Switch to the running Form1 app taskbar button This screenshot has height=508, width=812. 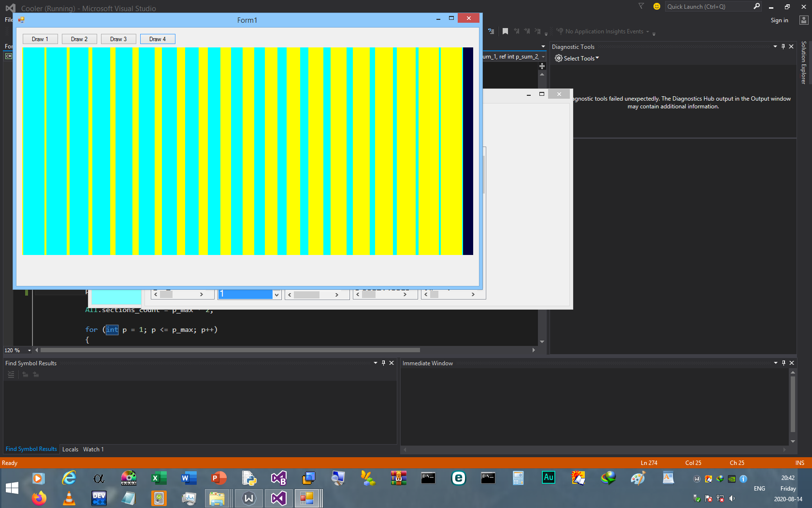[307, 498]
